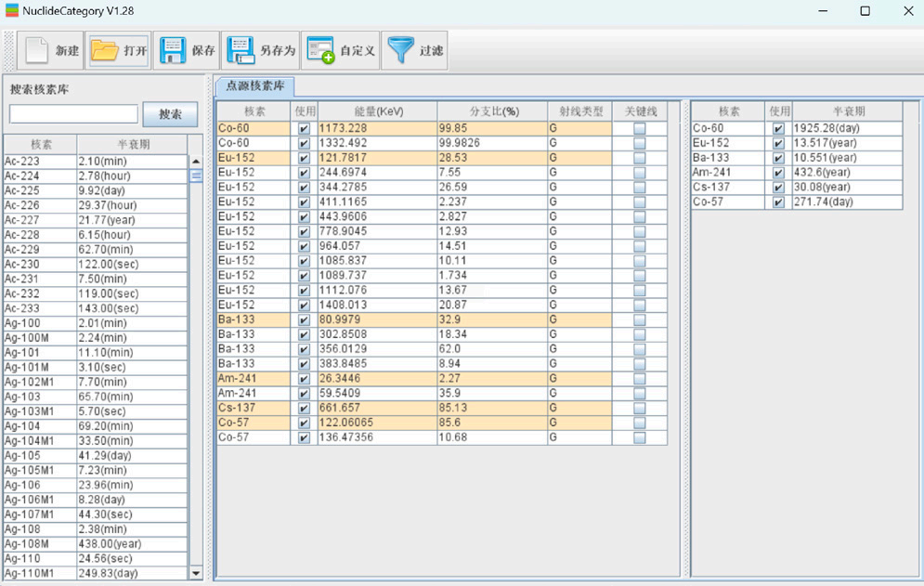
Task: Apply the 过滤 (Filter) funnel icon
Action: [x=401, y=51]
